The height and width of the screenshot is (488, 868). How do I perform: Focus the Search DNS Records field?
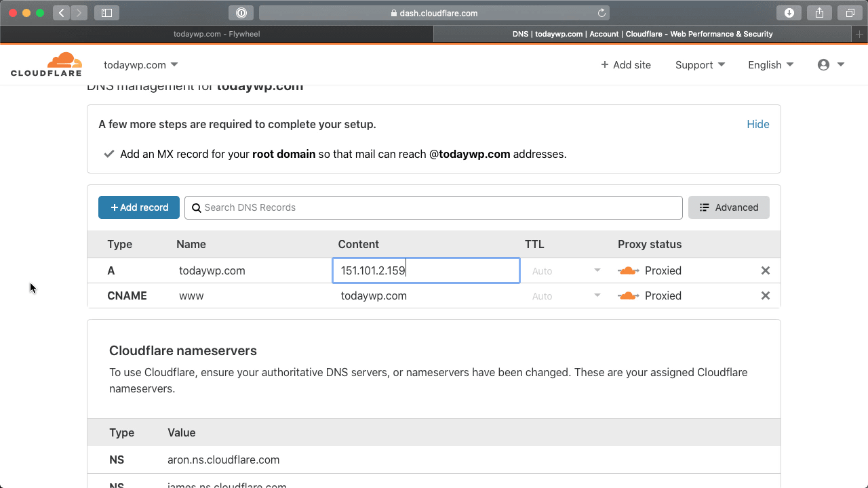(x=433, y=207)
